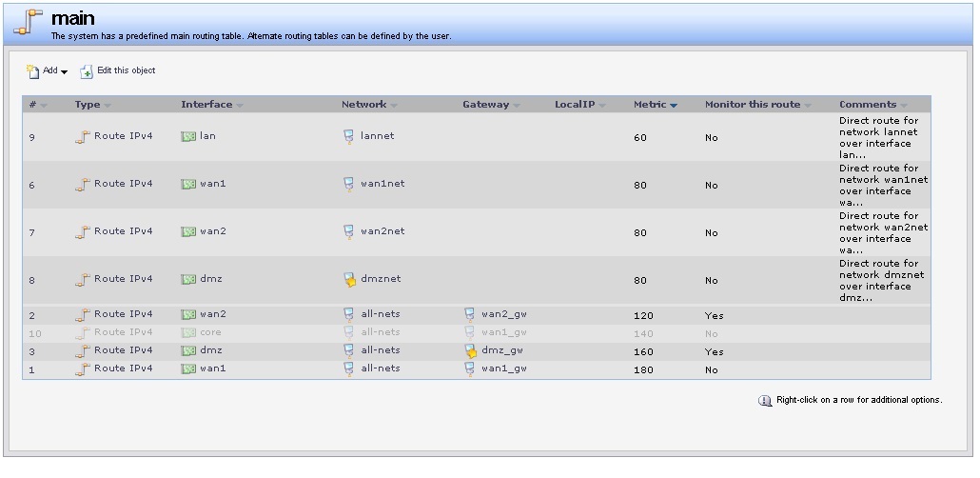
Task: Click the route icon in row 7
Action: click(83, 231)
